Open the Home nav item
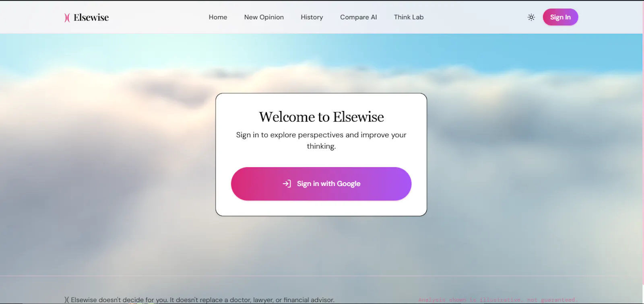 click(x=218, y=17)
